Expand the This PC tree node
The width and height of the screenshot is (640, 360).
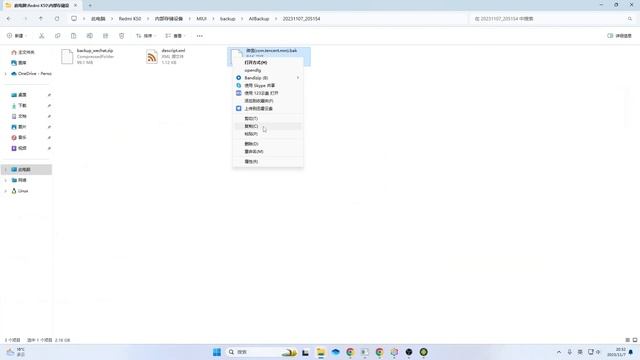5,169
